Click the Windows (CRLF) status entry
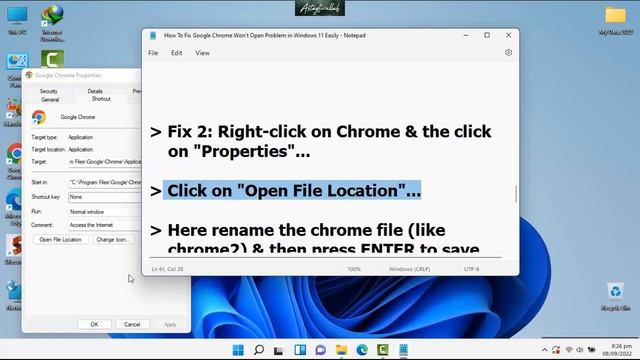Viewport: 640px width, 360px height. (409, 269)
